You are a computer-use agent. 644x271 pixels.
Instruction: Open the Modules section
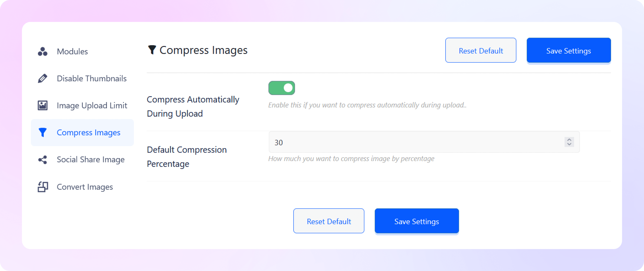coord(82,51)
